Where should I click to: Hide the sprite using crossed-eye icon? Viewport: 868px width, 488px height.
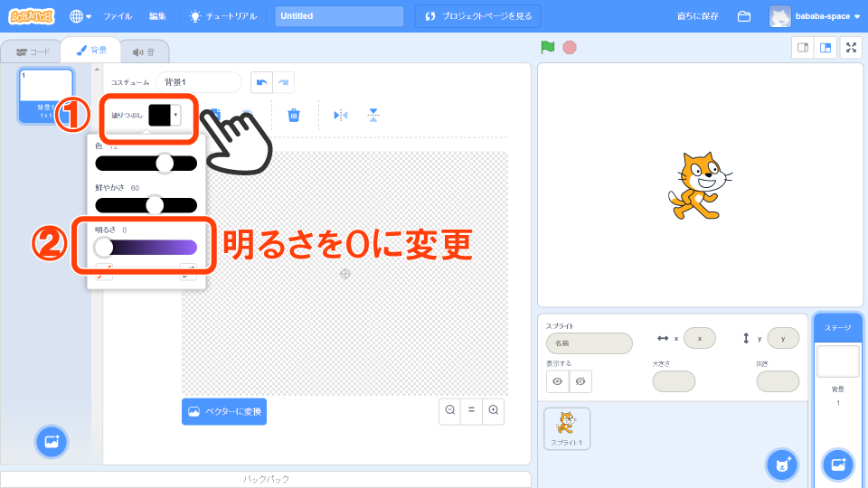point(580,381)
